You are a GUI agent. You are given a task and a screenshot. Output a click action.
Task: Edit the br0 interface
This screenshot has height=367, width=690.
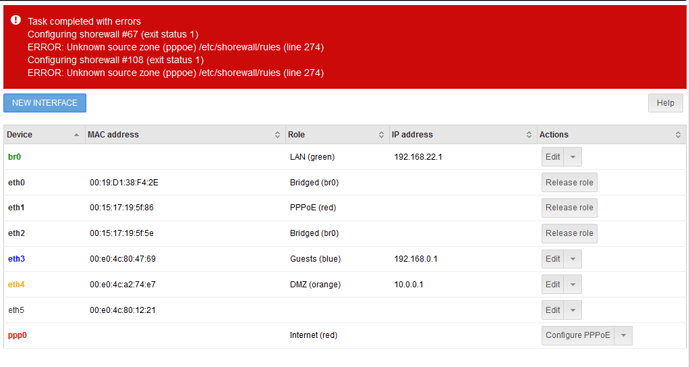tap(553, 157)
